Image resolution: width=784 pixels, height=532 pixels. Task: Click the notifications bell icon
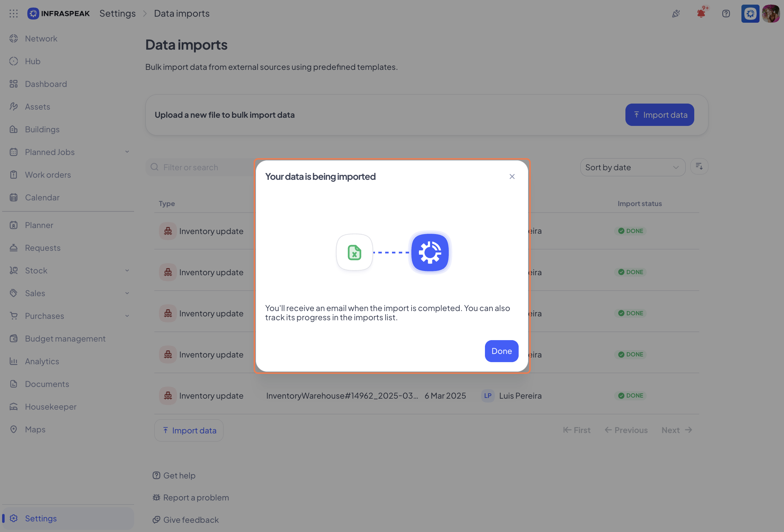(x=701, y=13)
